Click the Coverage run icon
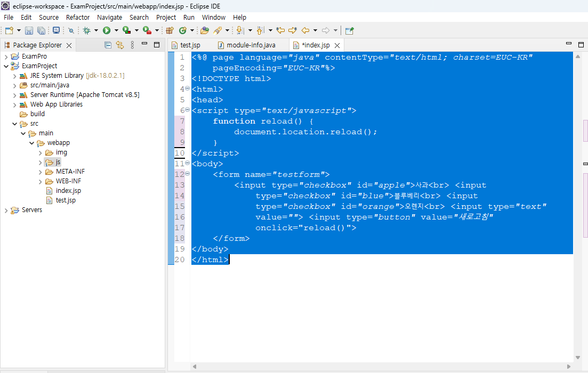 point(127,30)
